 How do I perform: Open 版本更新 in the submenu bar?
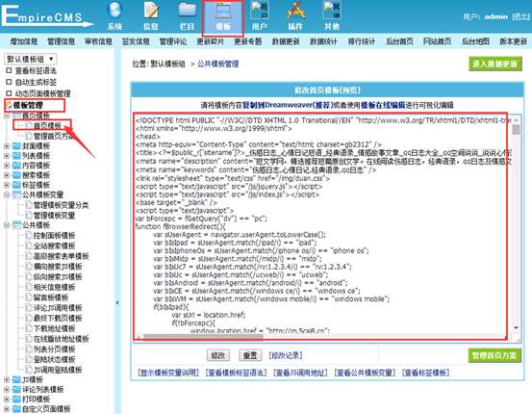point(513,41)
